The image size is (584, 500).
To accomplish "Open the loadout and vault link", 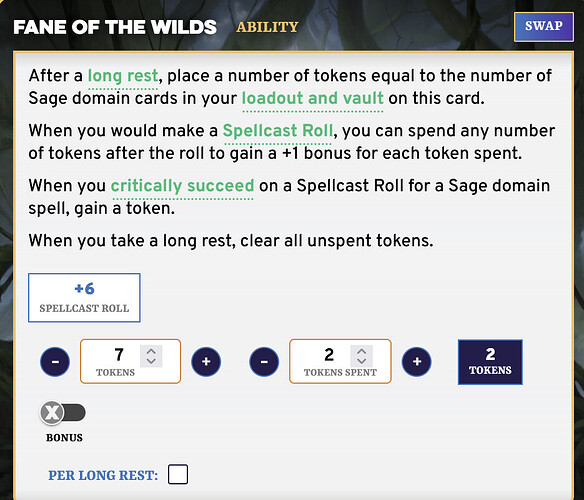I will click(x=312, y=98).
